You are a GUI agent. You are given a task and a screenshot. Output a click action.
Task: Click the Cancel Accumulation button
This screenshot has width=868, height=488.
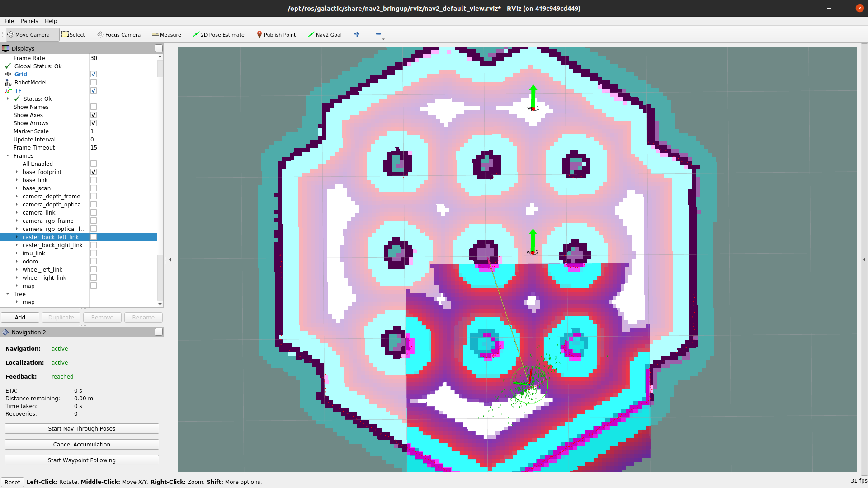coord(82,444)
